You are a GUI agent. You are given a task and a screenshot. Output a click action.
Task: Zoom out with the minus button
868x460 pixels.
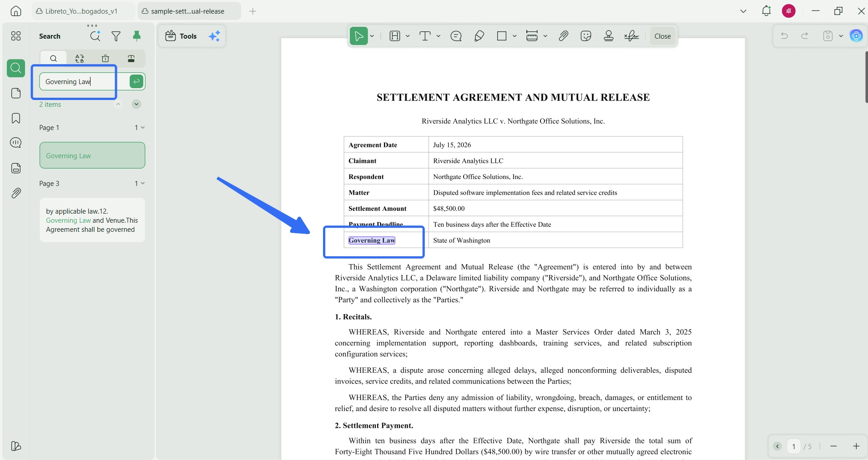pyautogui.click(x=833, y=446)
